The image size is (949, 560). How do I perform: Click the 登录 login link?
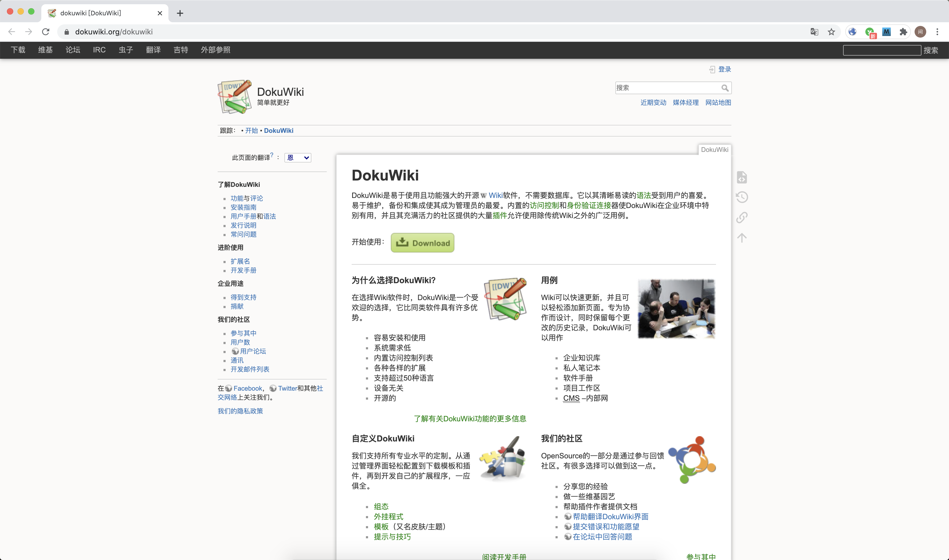[724, 69]
